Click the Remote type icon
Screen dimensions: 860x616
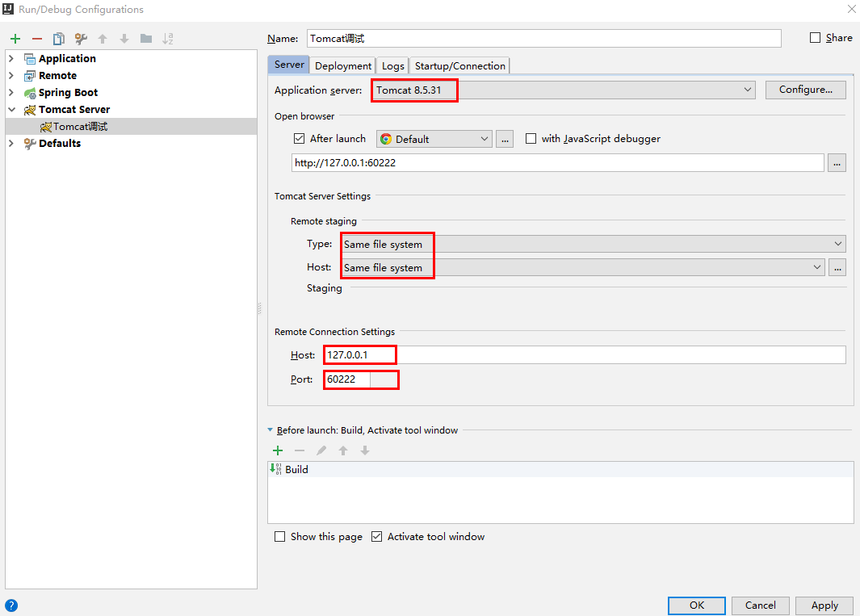click(30, 76)
